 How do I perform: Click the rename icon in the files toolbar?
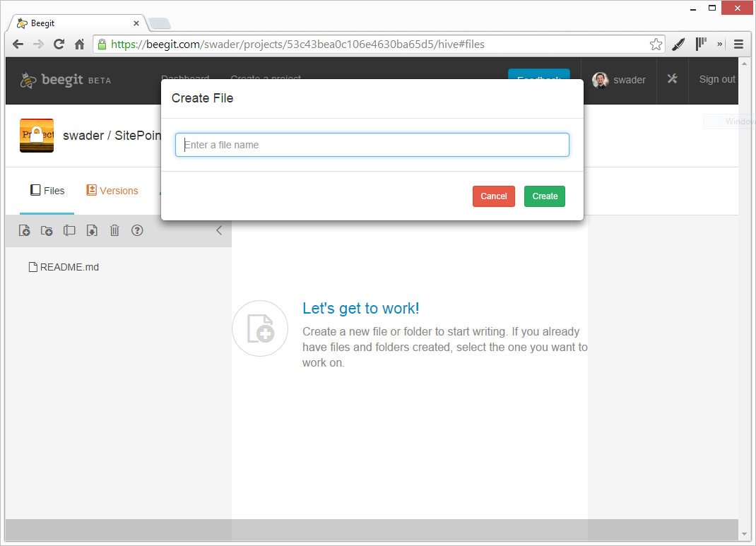(x=69, y=230)
